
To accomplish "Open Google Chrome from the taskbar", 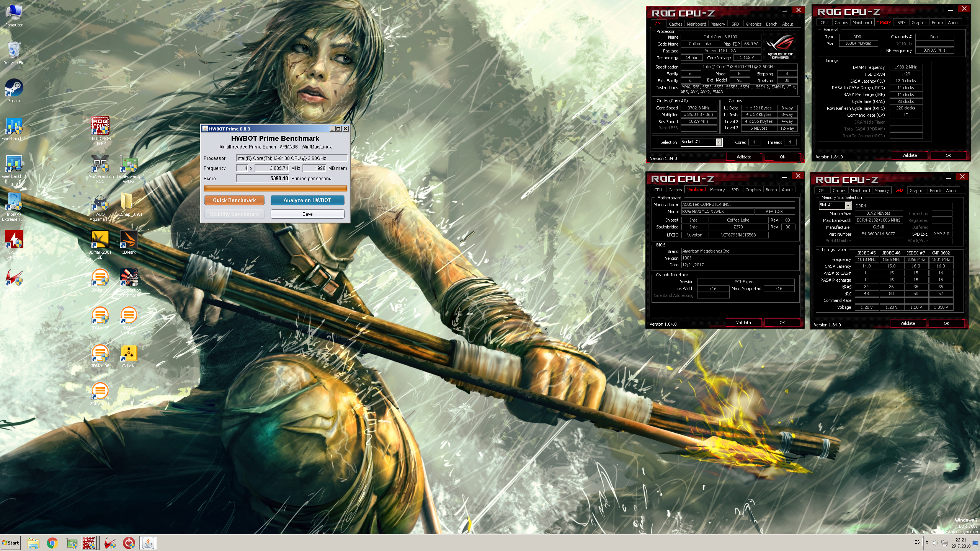I will coord(52,543).
